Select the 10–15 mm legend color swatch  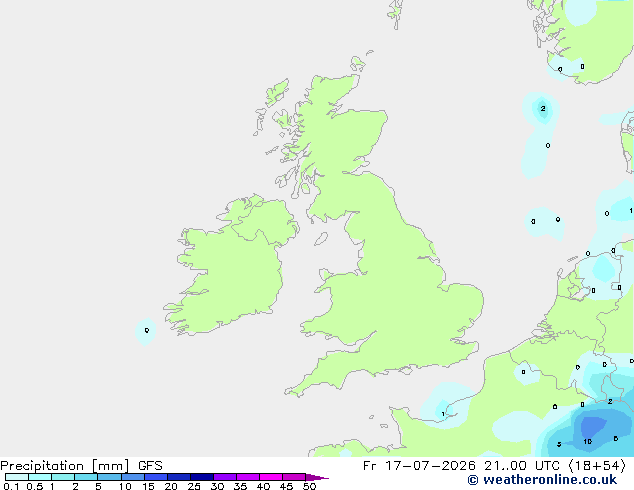(x=132, y=477)
